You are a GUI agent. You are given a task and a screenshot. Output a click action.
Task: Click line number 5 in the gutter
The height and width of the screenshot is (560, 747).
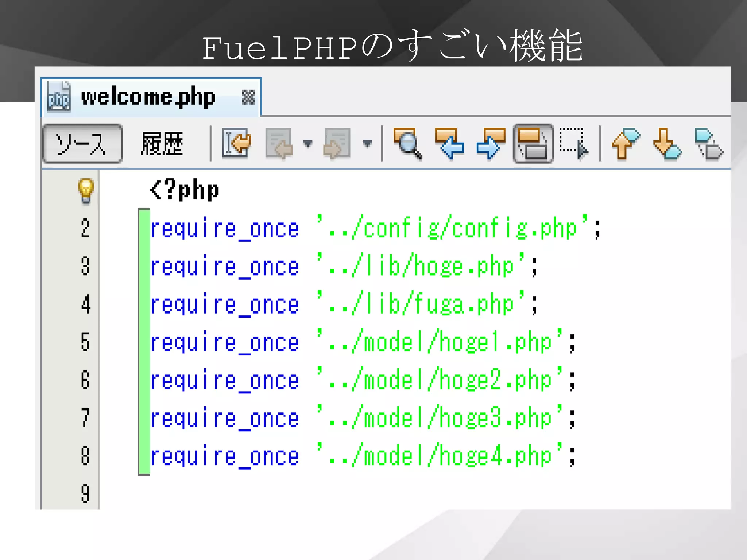coord(85,342)
